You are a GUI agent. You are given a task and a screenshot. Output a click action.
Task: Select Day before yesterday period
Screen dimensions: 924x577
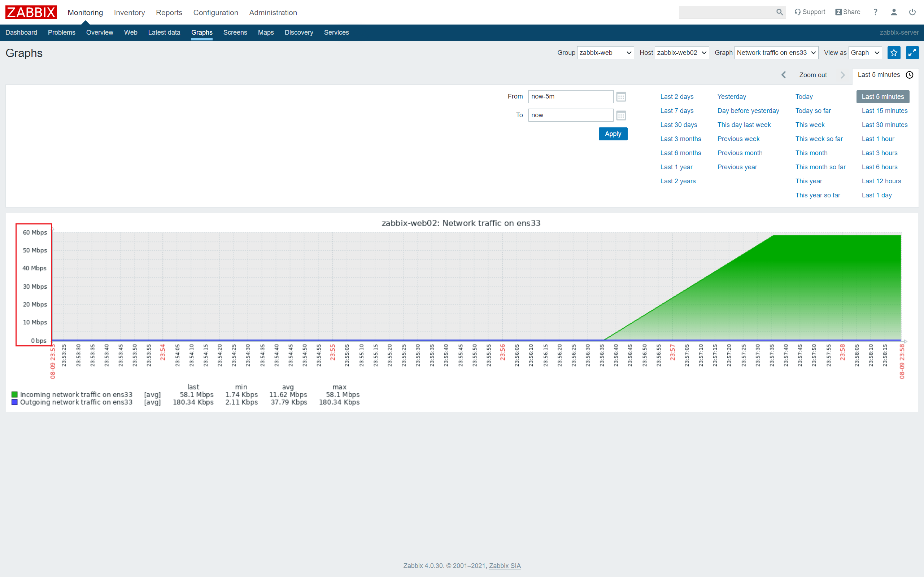pos(748,111)
